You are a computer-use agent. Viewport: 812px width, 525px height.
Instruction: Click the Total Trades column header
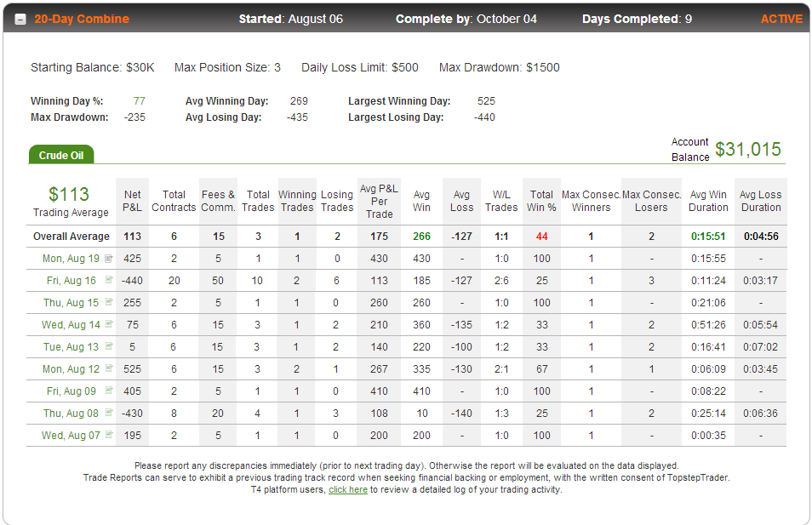258,201
